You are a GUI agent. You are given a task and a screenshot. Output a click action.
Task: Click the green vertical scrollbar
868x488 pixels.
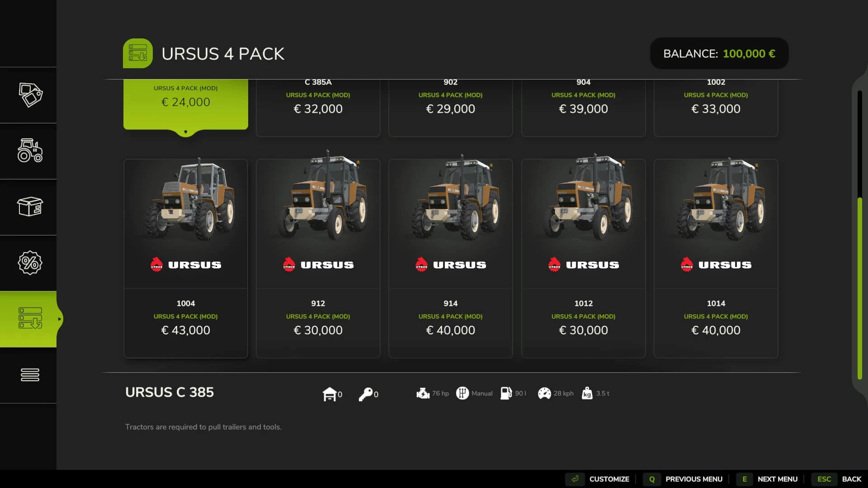point(860,288)
